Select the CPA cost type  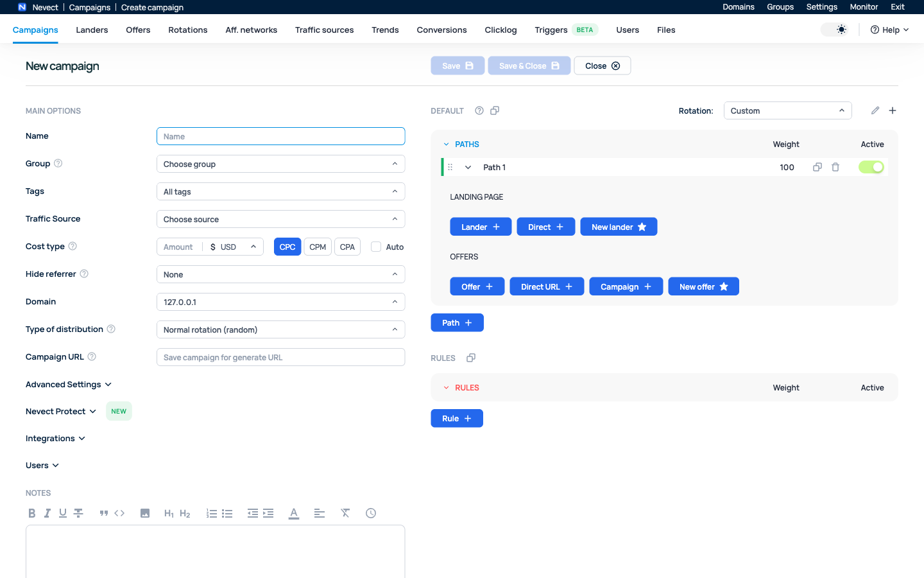pyautogui.click(x=347, y=247)
